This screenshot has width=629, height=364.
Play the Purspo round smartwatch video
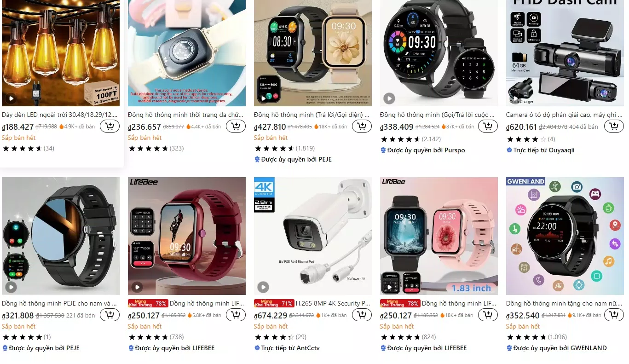pyautogui.click(x=389, y=98)
